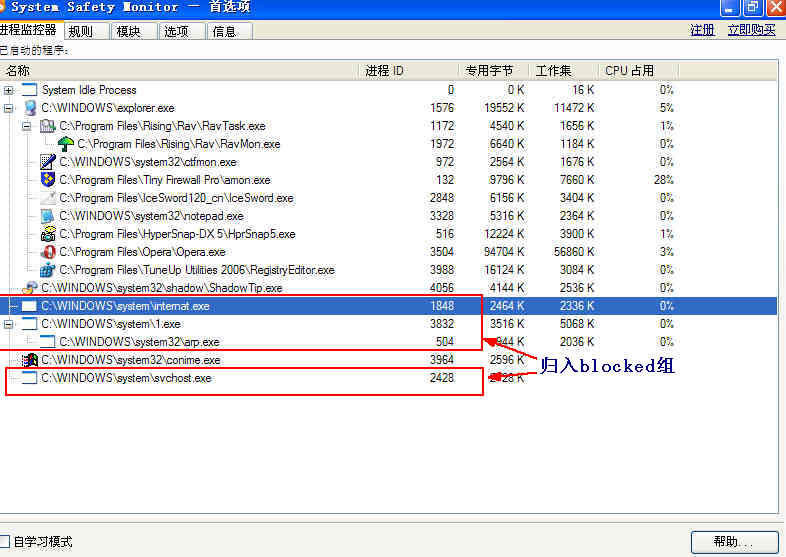The width and height of the screenshot is (786, 557).
Task: Click the 1.exe process icon
Action: click(29, 324)
